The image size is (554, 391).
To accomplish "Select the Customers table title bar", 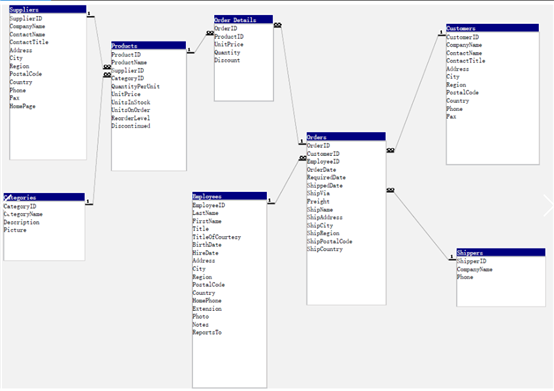I will [x=493, y=28].
